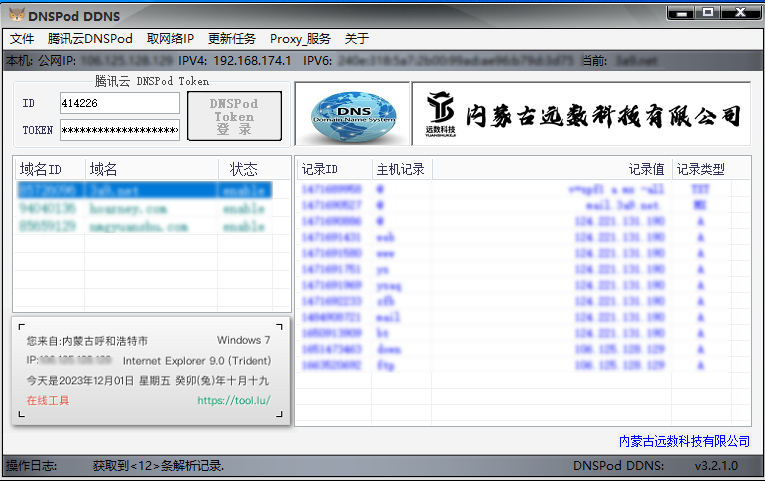
Task: Click the blue 内蒙古远数科技有限公司 link at bottom
Action: pyautogui.click(x=684, y=441)
